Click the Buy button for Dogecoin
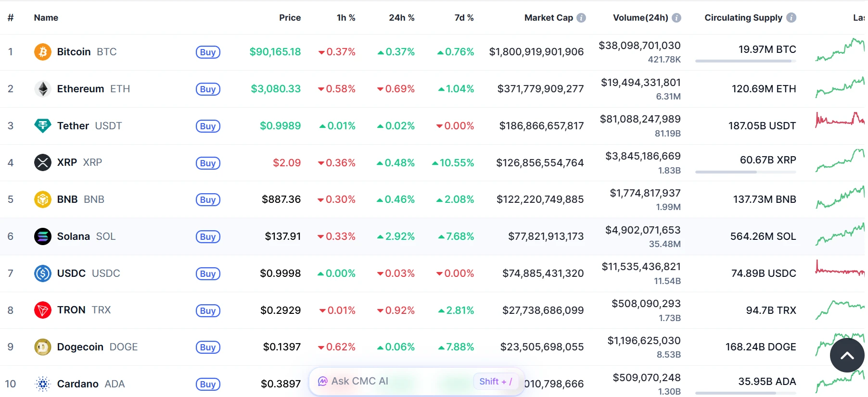 click(207, 347)
